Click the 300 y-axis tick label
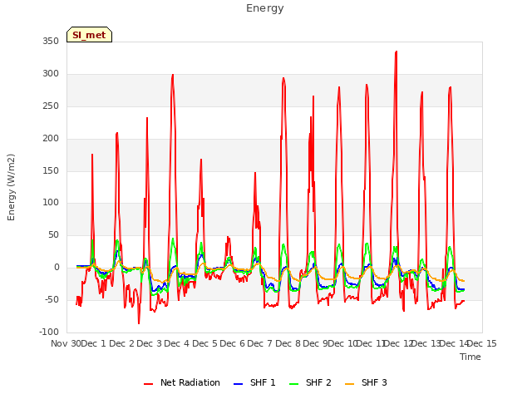This screenshot has height=399, width=532. click(51, 74)
